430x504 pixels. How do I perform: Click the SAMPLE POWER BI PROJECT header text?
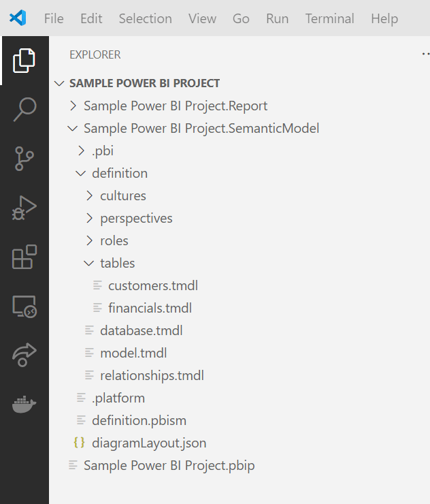pos(144,83)
